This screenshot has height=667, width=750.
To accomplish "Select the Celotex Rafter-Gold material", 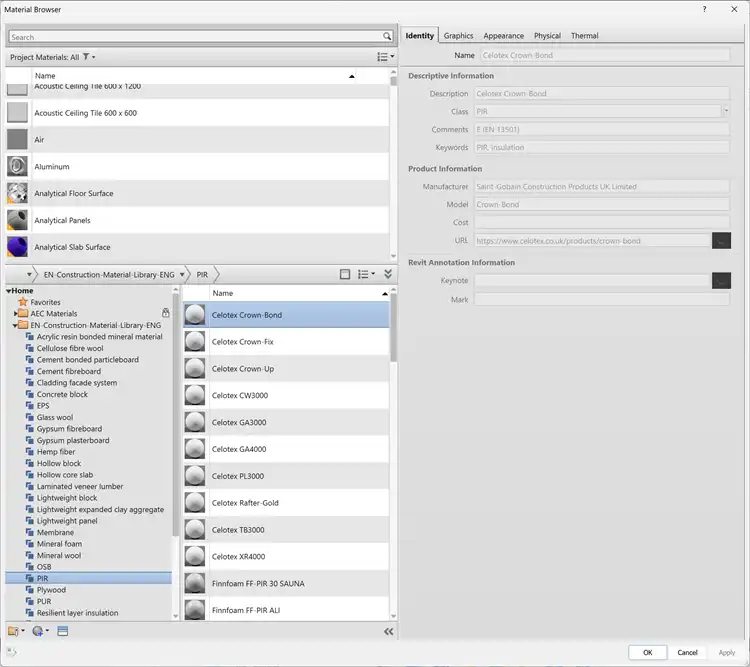I will 286,503.
